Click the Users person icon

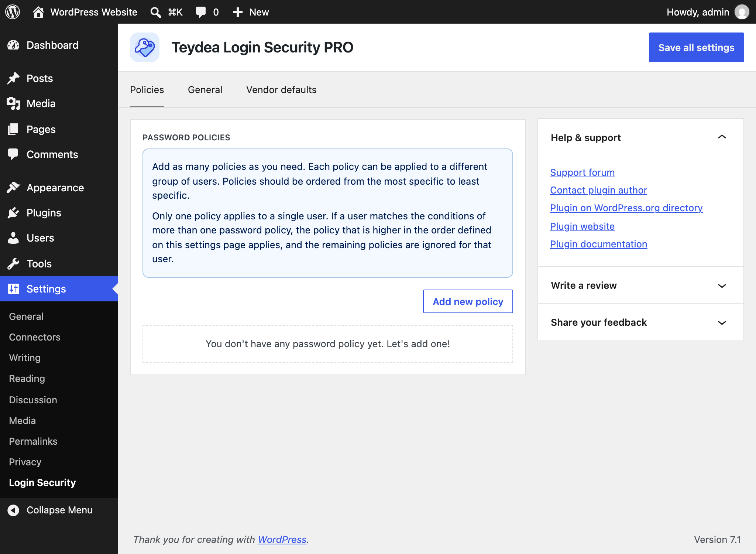[x=13, y=238]
